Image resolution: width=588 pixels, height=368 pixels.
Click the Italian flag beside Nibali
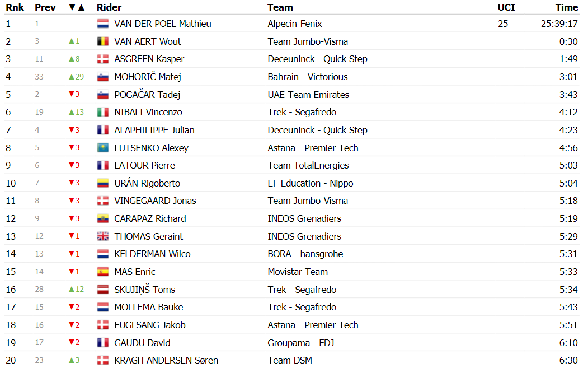[x=103, y=112]
